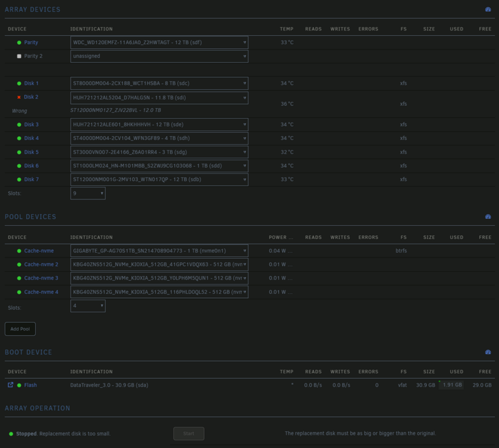
Task: Click the Pool Devices POWER column header
Action: click(281, 237)
